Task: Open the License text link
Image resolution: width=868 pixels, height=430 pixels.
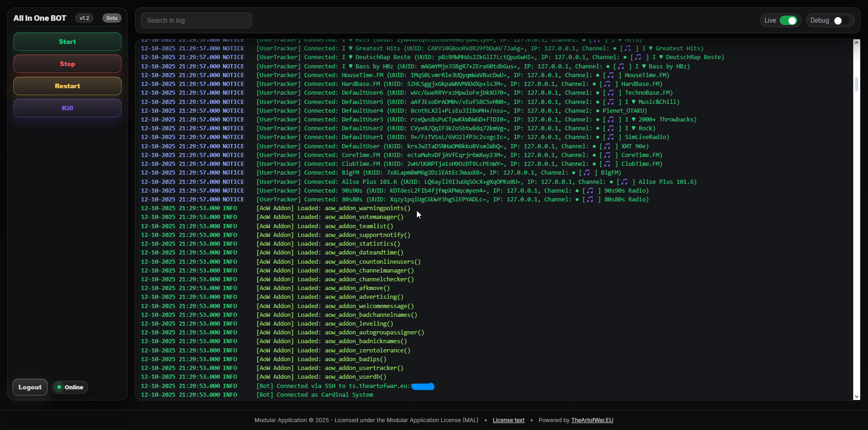Action: coord(508,420)
